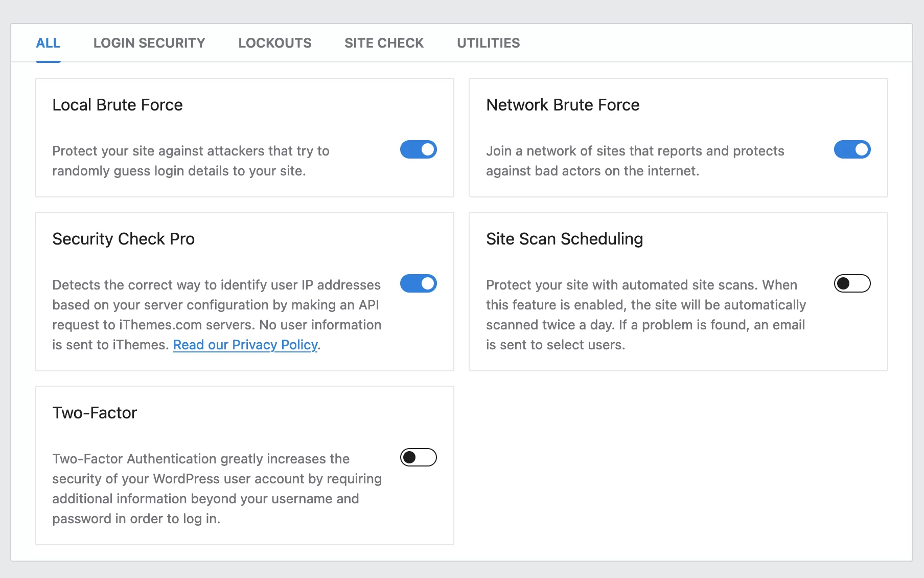Click the Local Brute Force heading
This screenshot has height=578, width=924.
[x=118, y=105]
